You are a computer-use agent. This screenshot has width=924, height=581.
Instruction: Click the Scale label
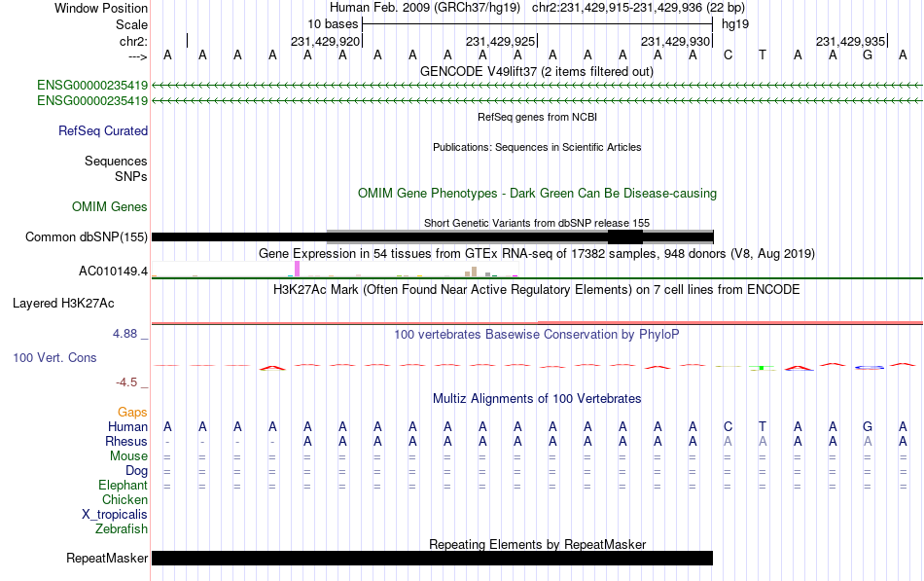131,24
